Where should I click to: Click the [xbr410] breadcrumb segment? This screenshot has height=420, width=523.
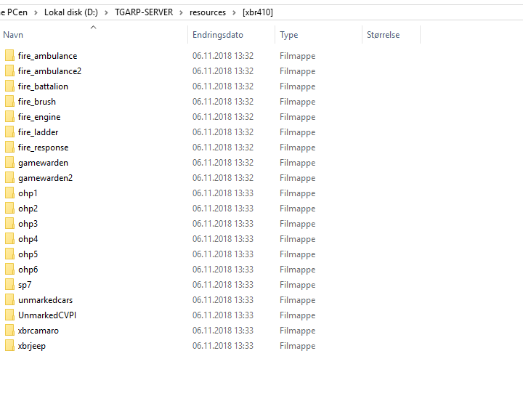click(x=258, y=12)
